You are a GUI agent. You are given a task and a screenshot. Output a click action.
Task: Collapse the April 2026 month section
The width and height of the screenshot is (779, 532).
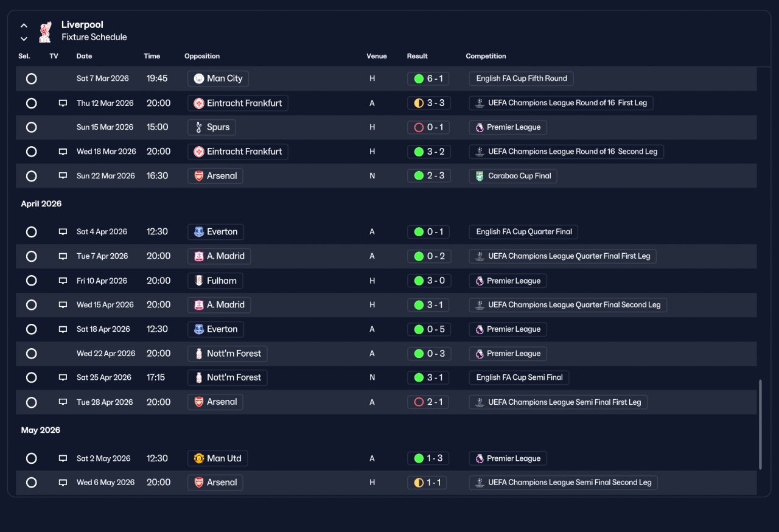pos(41,204)
